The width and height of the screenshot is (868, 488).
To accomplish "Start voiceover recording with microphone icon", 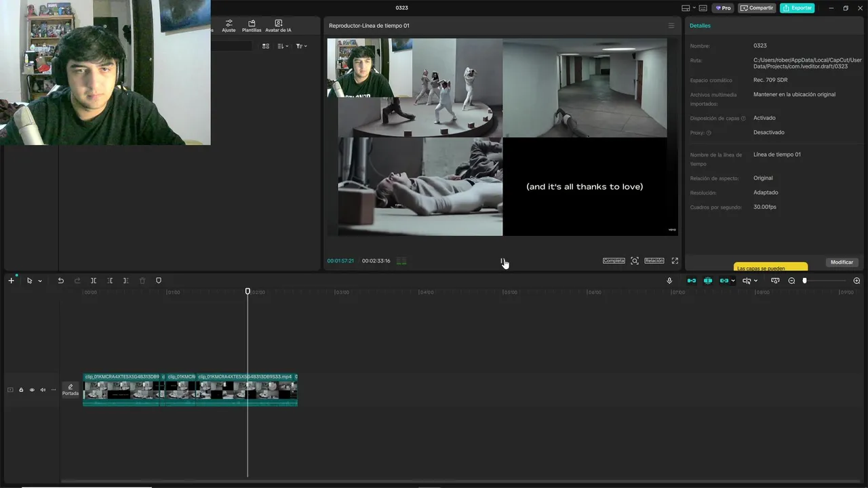I will point(669,281).
